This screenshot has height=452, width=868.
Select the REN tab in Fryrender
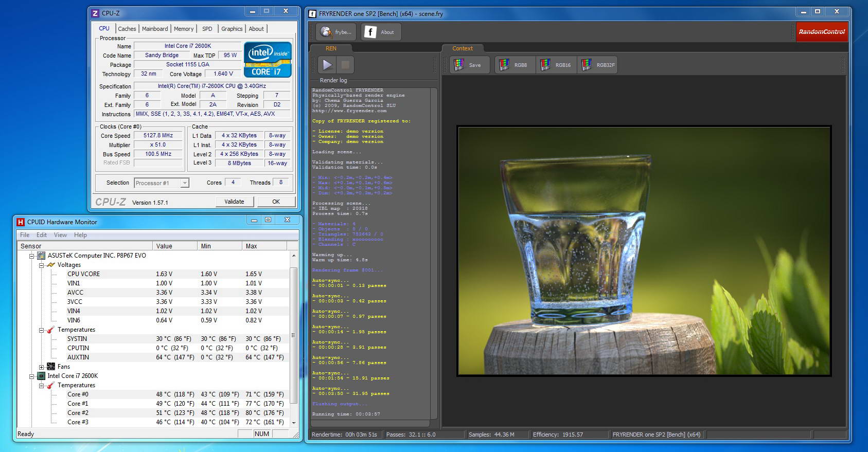point(331,48)
